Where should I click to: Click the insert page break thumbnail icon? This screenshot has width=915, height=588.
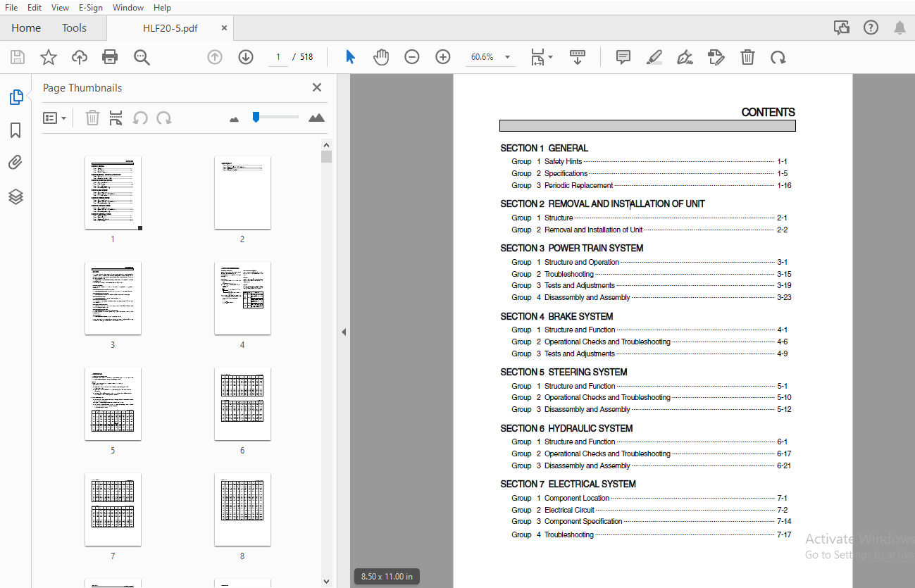pos(116,118)
